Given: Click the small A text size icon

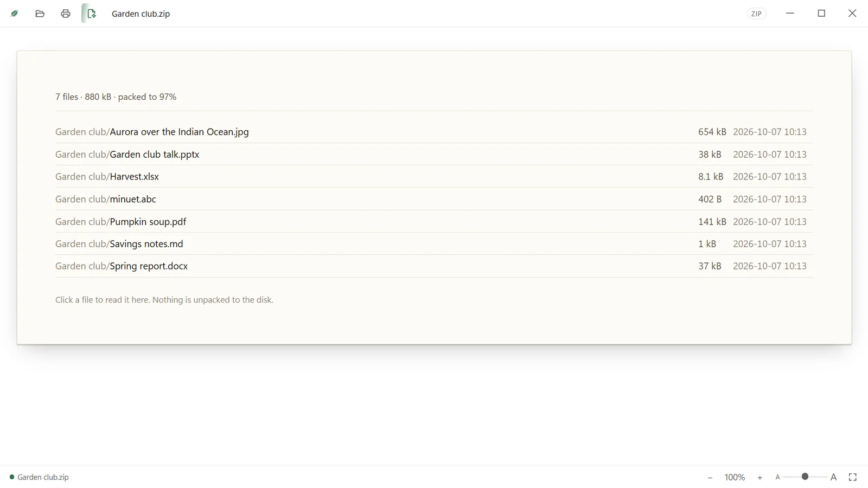Looking at the screenshot, I should [777, 477].
